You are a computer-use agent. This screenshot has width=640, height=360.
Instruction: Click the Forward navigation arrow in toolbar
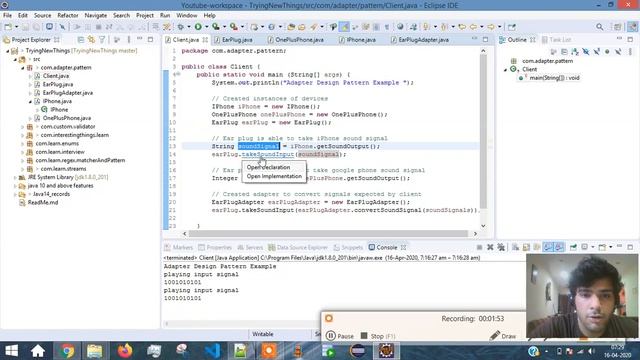(491, 27)
